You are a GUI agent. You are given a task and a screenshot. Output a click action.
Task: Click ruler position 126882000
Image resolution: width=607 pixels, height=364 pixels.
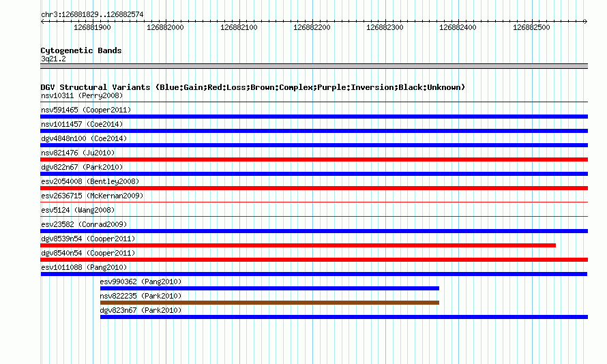tap(165, 27)
